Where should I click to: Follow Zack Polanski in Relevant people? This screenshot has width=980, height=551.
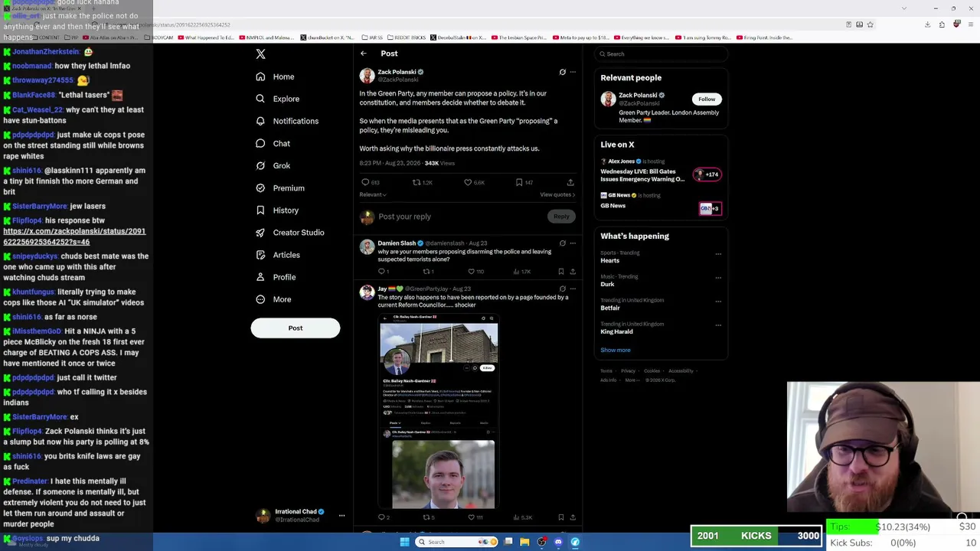pos(707,99)
